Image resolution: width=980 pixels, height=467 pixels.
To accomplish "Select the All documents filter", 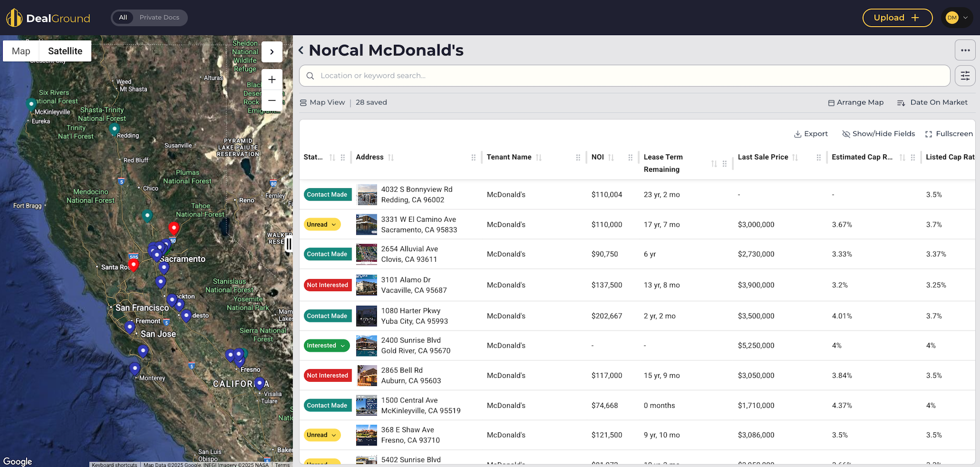I will pos(123,18).
